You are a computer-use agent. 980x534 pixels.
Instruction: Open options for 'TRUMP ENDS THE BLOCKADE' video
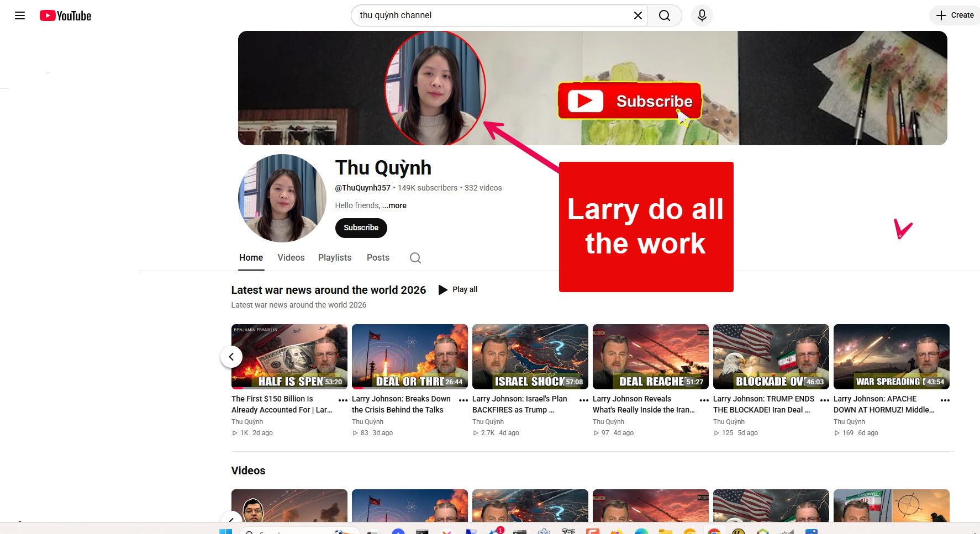pyautogui.click(x=825, y=400)
